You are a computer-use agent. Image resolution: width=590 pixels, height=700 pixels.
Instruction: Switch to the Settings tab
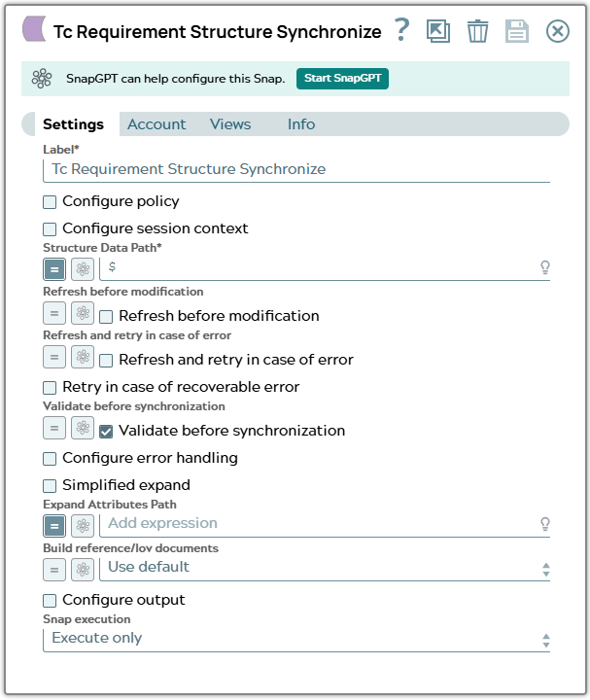pyautogui.click(x=73, y=124)
